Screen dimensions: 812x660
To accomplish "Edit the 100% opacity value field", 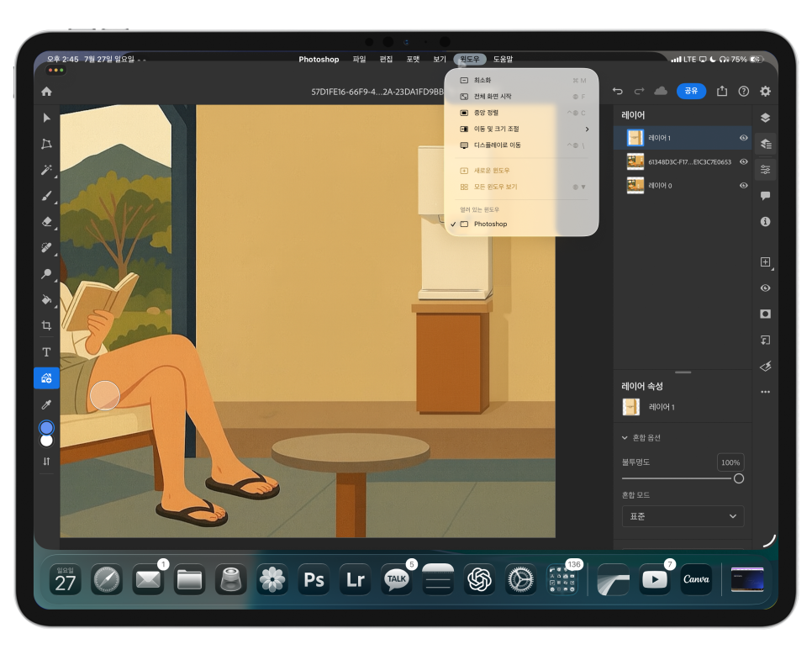I will pyautogui.click(x=730, y=462).
